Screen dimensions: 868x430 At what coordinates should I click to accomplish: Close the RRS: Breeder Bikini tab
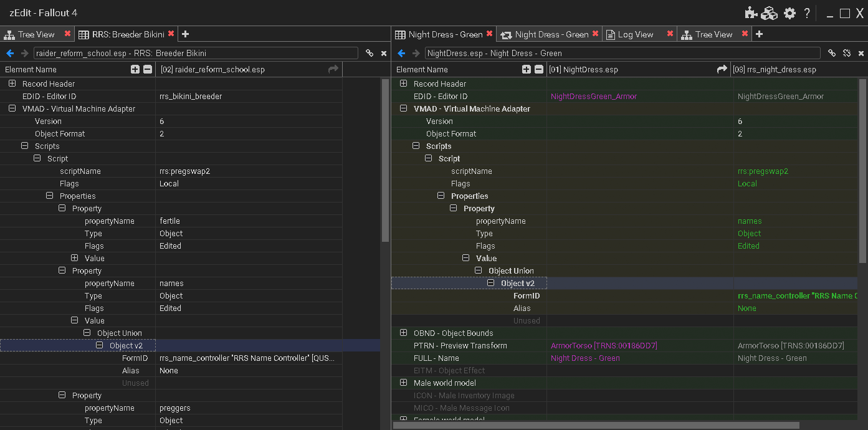click(171, 34)
